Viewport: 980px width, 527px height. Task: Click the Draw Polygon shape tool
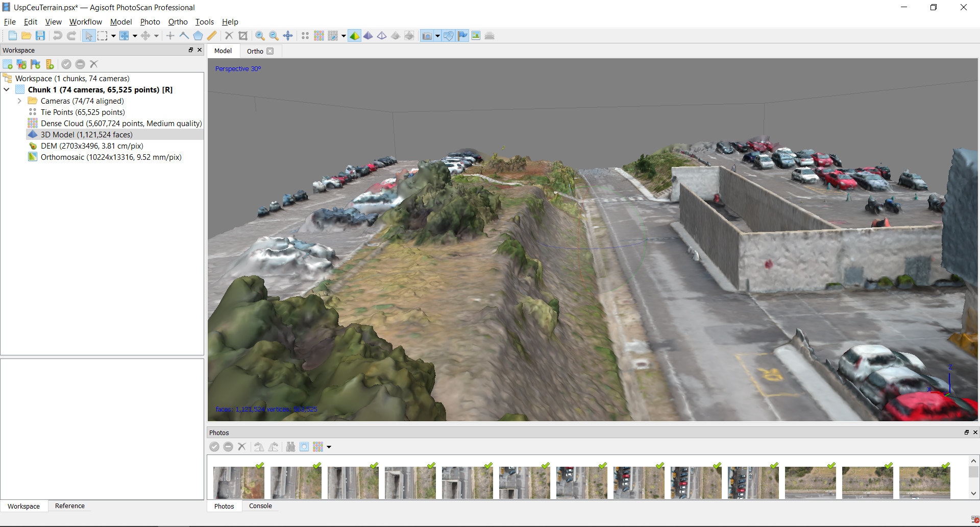coord(198,36)
